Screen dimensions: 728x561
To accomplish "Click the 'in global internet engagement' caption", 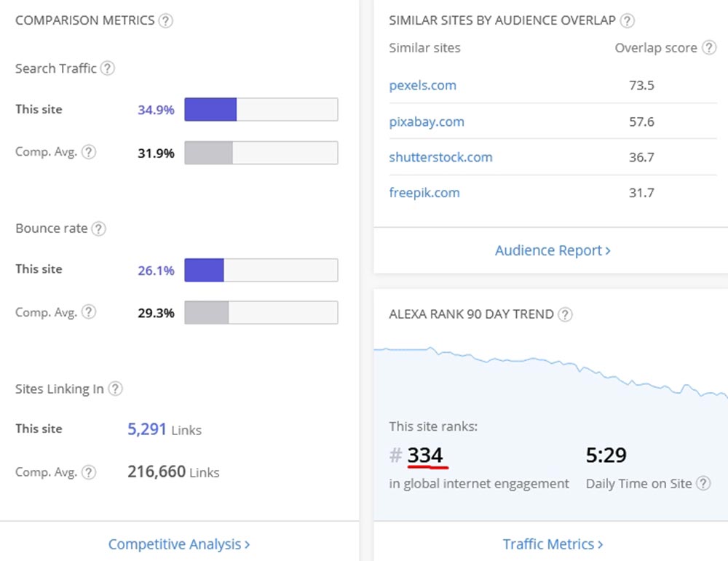I will (x=479, y=484).
